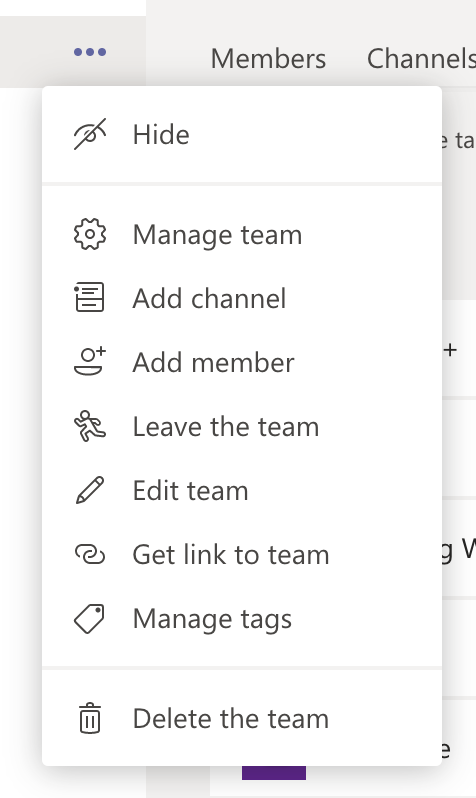The width and height of the screenshot is (476, 798).
Task: Click the Add member person-plus icon
Action: (90, 361)
